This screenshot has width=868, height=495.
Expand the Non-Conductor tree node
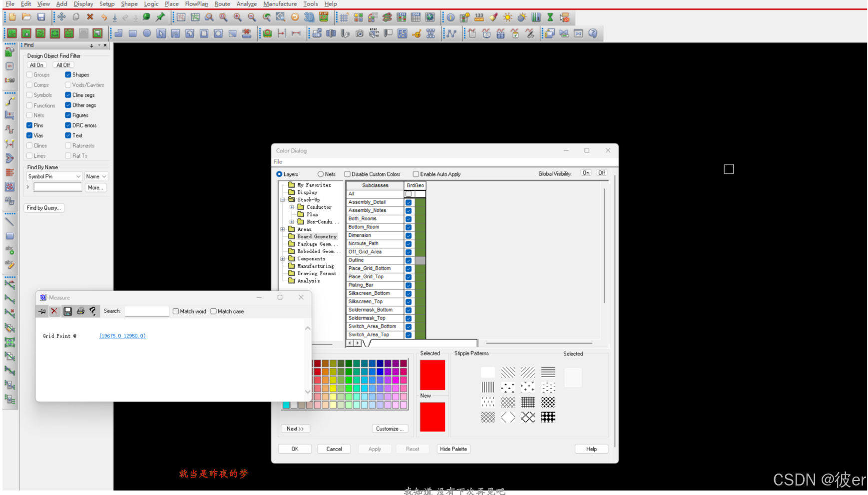pos(292,222)
